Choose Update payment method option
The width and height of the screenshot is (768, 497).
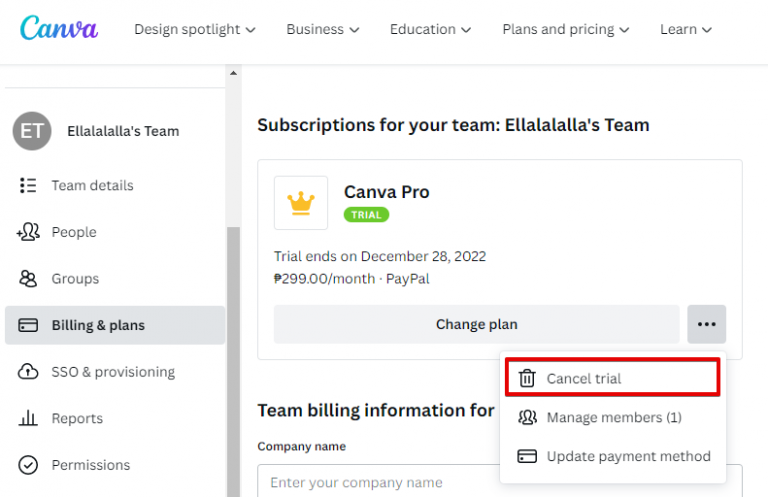[628, 456]
